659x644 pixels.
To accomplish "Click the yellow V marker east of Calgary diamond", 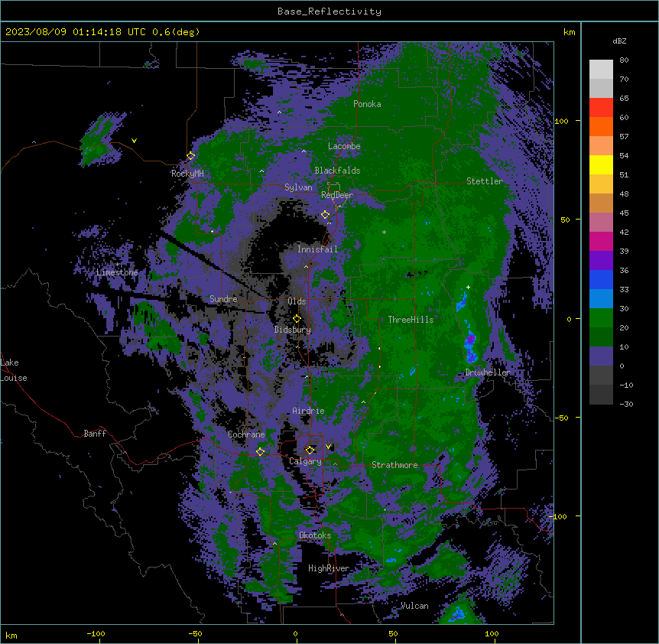I will click(328, 447).
